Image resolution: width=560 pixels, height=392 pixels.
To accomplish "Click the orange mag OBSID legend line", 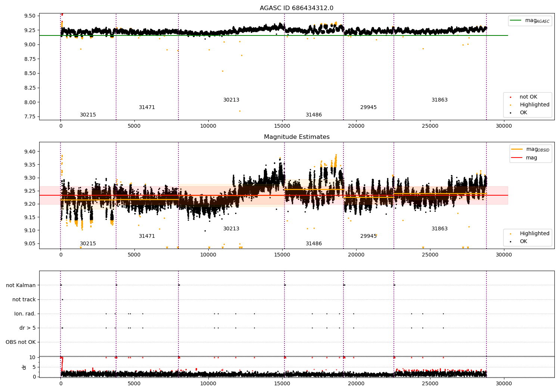I will tap(517, 149).
